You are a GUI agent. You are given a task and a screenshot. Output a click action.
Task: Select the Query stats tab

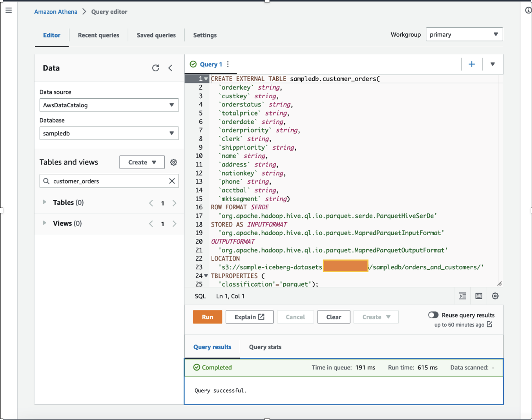point(265,347)
